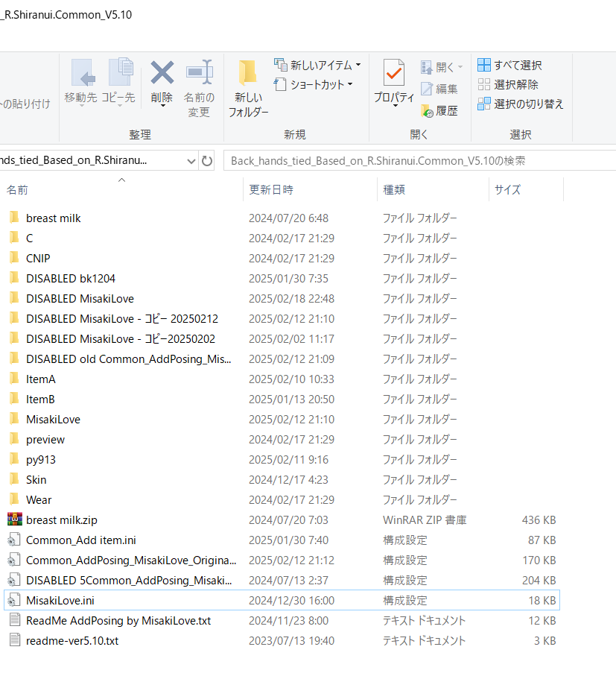
Task: Click the folder icon of Skin
Action: click(x=14, y=479)
